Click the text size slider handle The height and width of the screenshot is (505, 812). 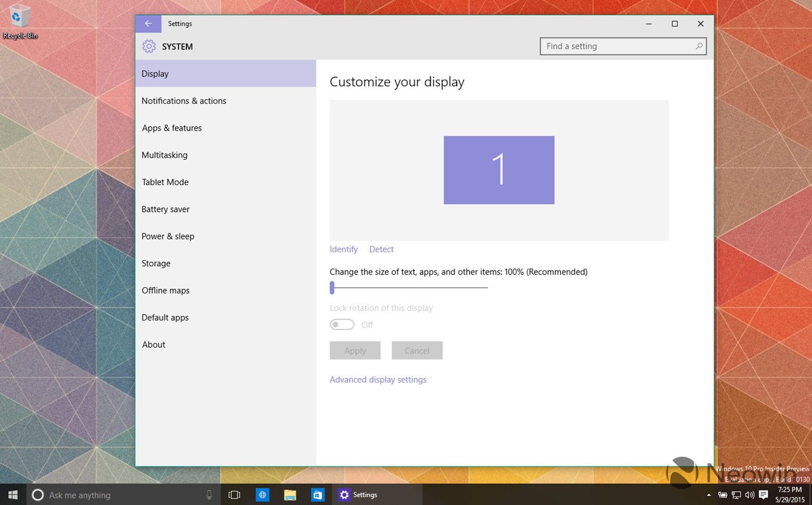pos(332,287)
